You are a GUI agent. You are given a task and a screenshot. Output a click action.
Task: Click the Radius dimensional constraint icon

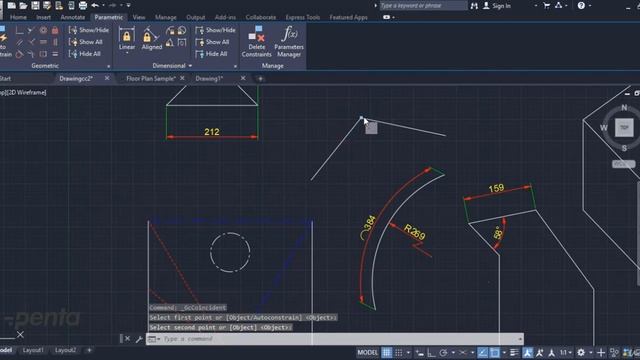170,30
